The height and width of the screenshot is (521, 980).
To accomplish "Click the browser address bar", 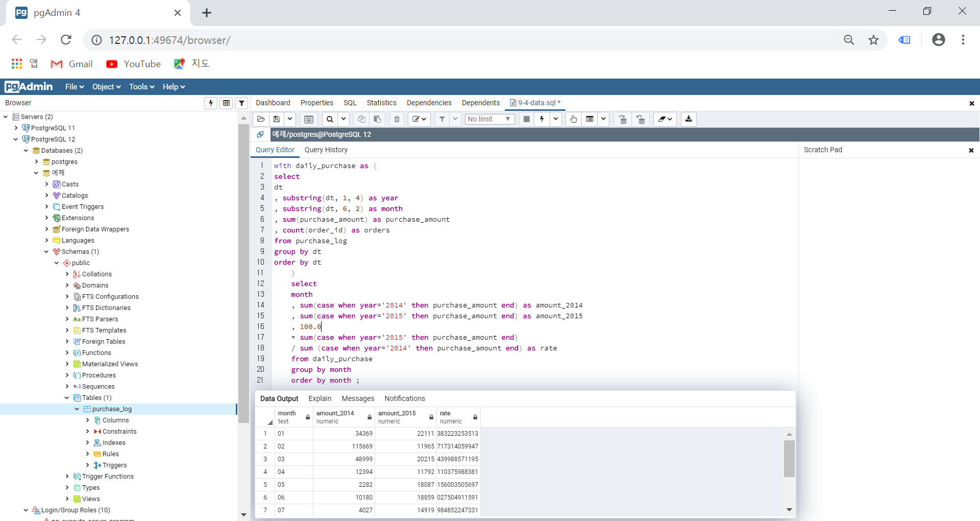I will coord(459,40).
